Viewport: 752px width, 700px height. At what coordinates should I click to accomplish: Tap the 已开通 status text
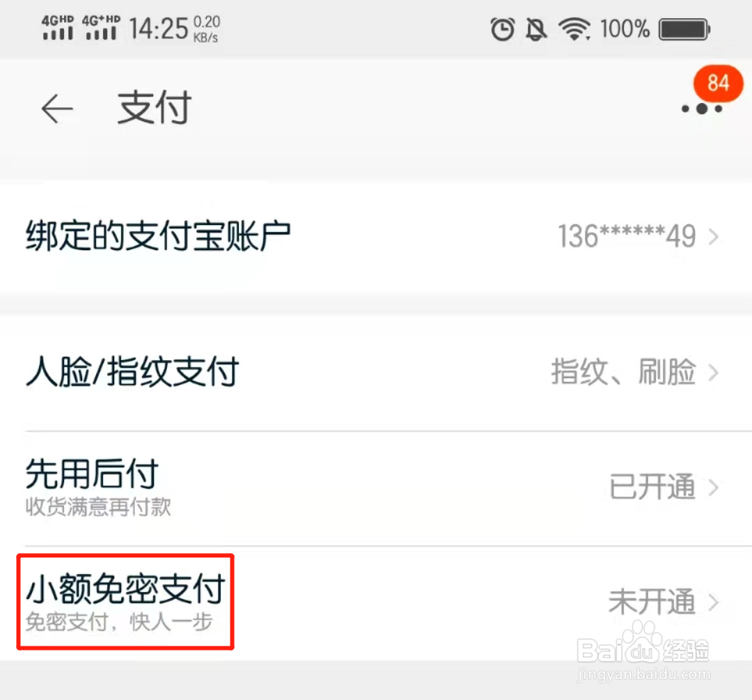click(x=652, y=487)
